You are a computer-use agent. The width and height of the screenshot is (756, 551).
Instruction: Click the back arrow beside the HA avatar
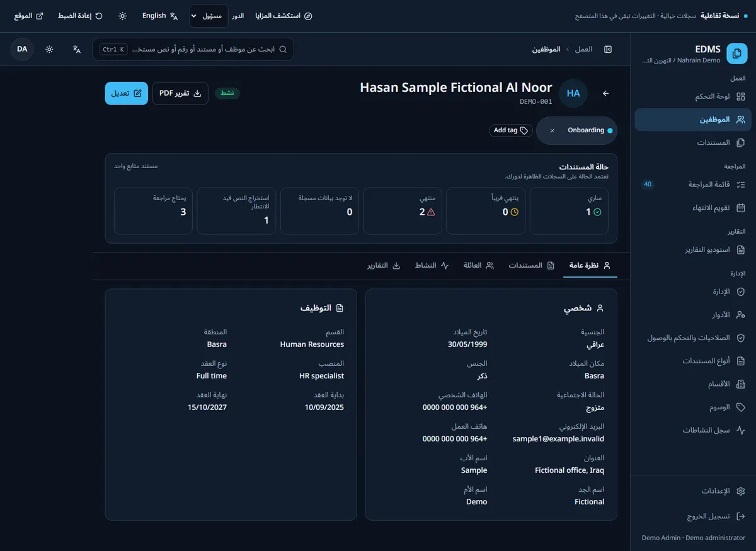point(605,94)
